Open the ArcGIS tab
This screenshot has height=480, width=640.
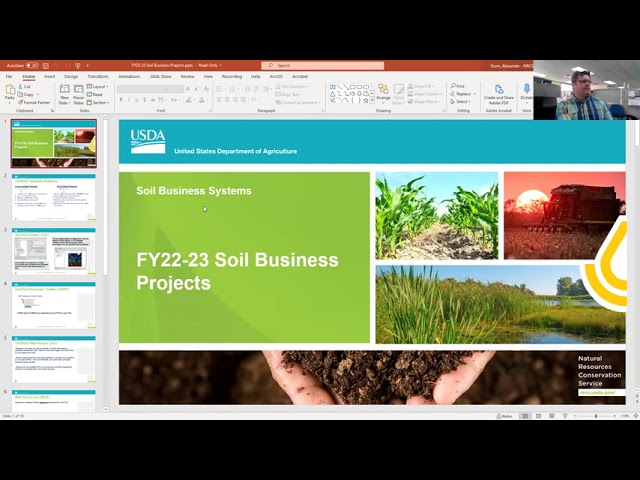click(x=276, y=76)
